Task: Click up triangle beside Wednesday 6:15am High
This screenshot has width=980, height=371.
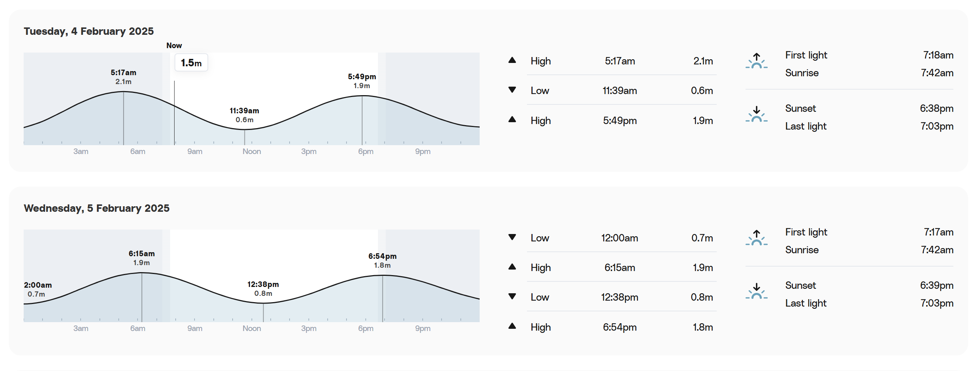Action: [512, 267]
